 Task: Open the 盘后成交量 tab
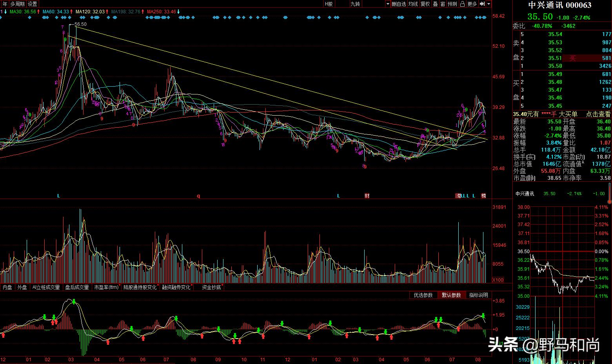(77, 287)
